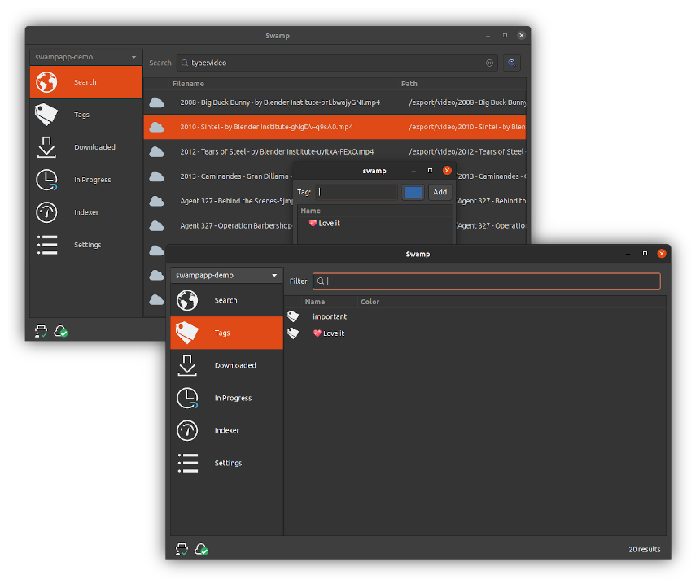Clear the type:video search text
The width and height of the screenshot is (700, 588).
tap(489, 63)
